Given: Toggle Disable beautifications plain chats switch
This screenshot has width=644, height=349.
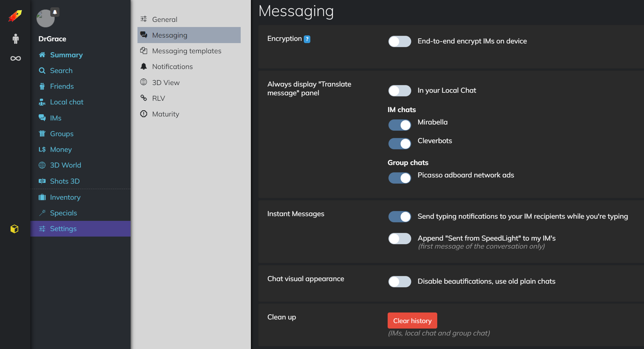Looking at the screenshot, I should [x=400, y=281].
